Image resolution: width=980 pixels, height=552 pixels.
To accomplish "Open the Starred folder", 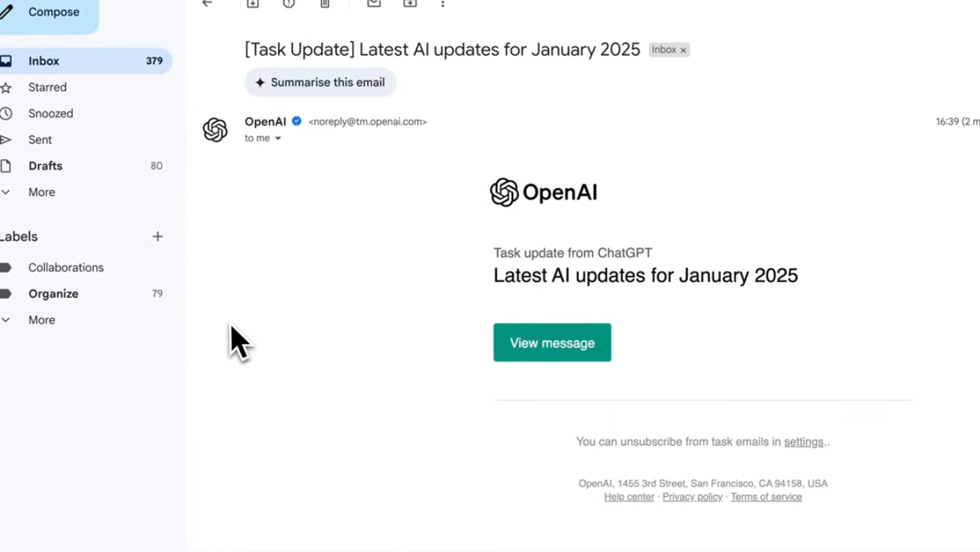I will click(x=48, y=88).
